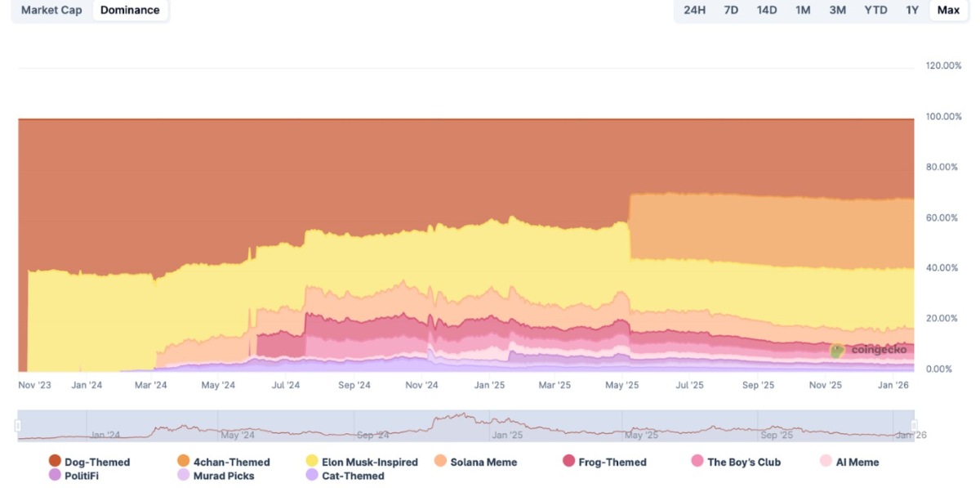980x488 pixels.
Task: Click the May '25 x-axis label
Action: coord(623,384)
